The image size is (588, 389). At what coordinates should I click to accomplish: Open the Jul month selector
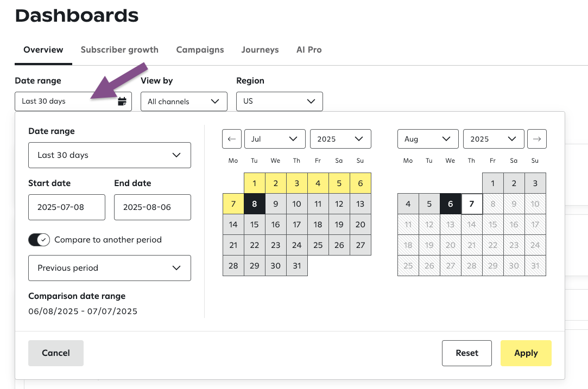click(x=275, y=139)
